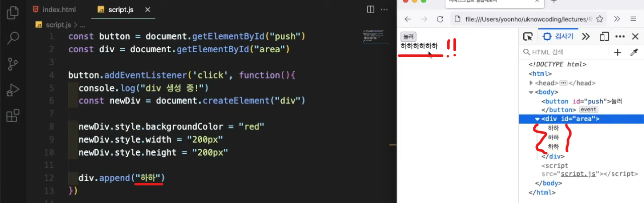
Task: Select the <!DOCTYPE html> node
Action: [557, 64]
